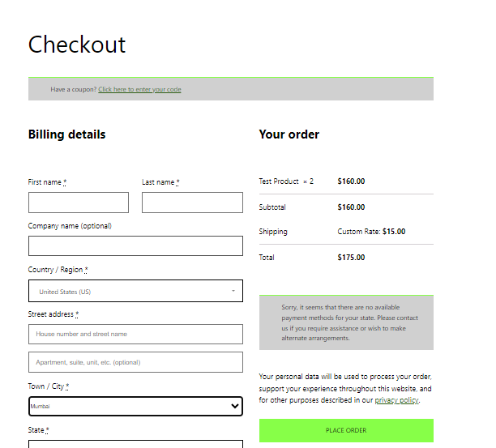
Task: Open the privacy policy link
Action: coord(396,400)
